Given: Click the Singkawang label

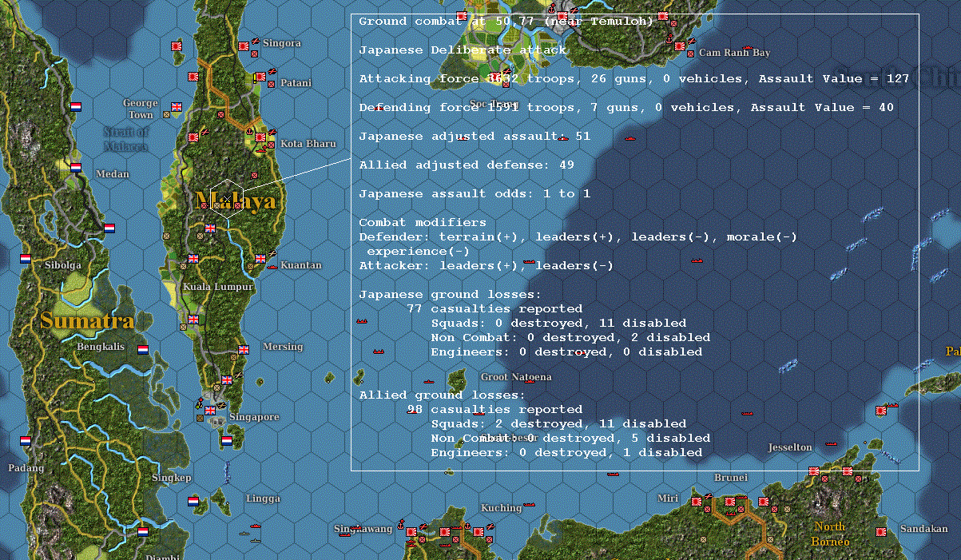Looking at the screenshot, I should point(363,529).
